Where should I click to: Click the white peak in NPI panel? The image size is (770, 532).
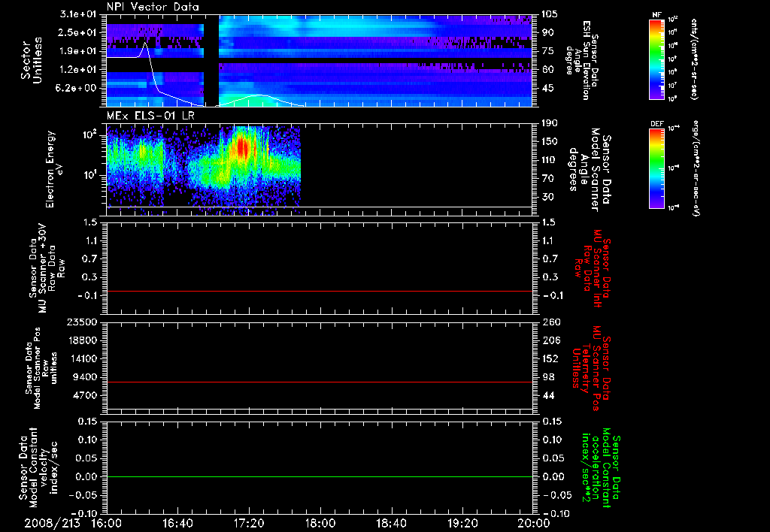pos(145,44)
